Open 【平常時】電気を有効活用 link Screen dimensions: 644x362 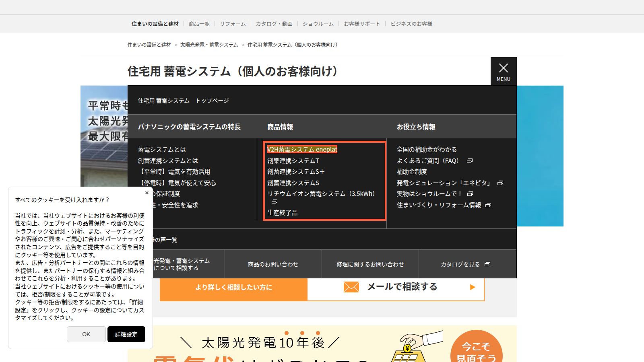[174, 172]
